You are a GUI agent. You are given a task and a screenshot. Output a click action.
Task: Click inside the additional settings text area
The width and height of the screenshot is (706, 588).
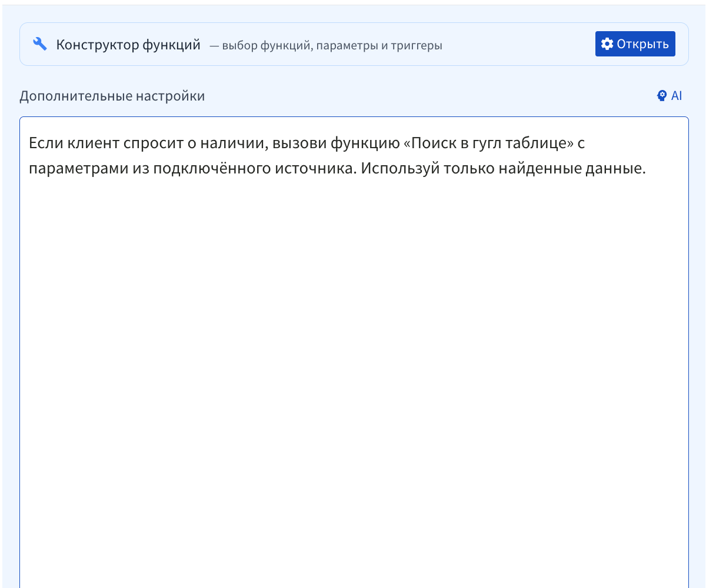click(354, 353)
